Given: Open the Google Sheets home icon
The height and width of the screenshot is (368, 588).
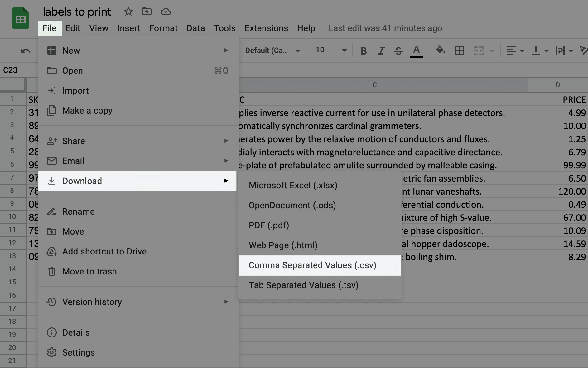Looking at the screenshot, I should click(21, 19).
